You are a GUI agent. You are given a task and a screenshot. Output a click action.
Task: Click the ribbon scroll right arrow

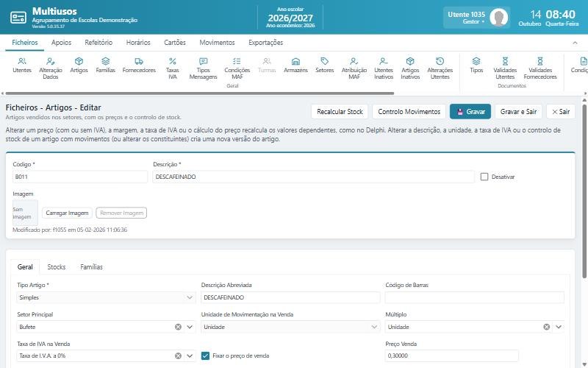tap(585, 93)
